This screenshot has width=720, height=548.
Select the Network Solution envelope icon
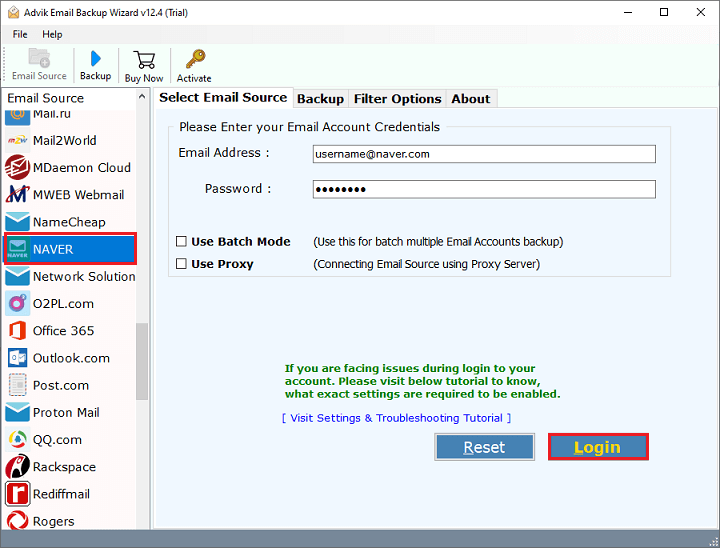tap(17, 277)
